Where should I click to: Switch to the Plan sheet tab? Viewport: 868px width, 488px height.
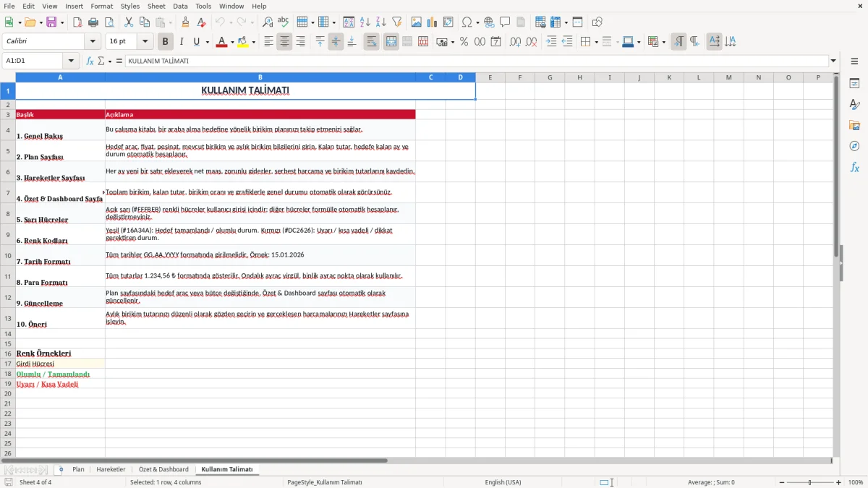78,469
